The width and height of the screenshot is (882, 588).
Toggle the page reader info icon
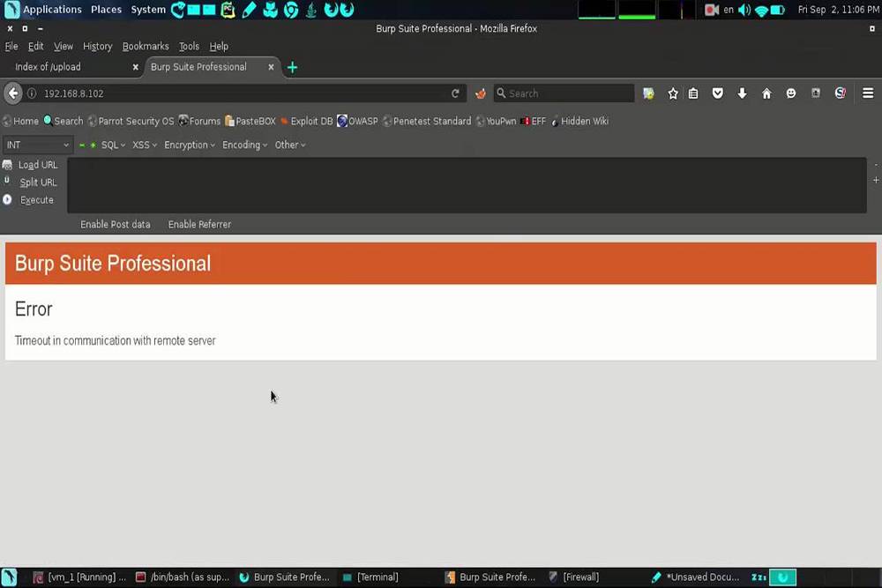31,93
